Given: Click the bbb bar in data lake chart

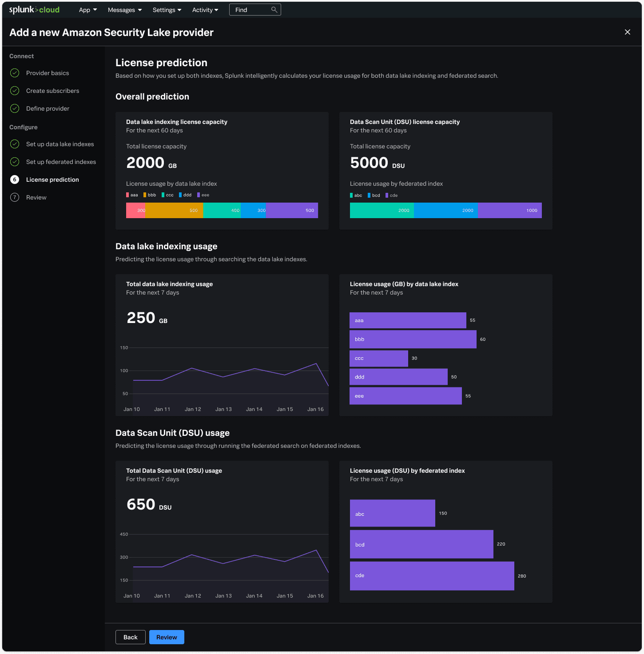Looking at the screenshot, I should click(413, 339).
